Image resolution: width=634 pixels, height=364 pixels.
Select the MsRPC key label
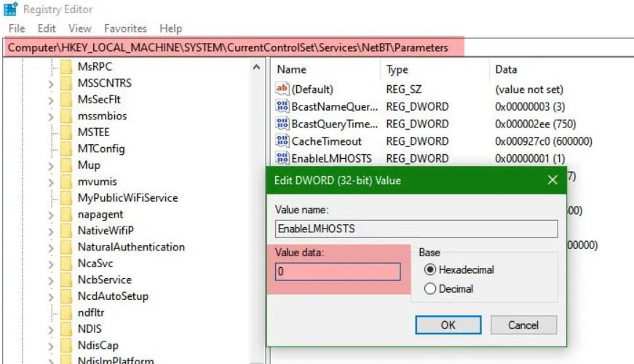click(95, 66)
